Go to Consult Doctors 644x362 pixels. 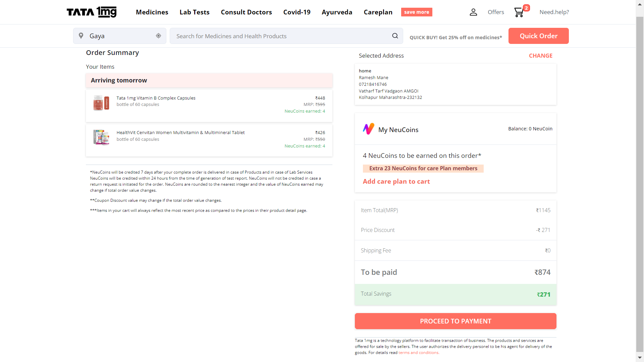(x=246, y=12)
